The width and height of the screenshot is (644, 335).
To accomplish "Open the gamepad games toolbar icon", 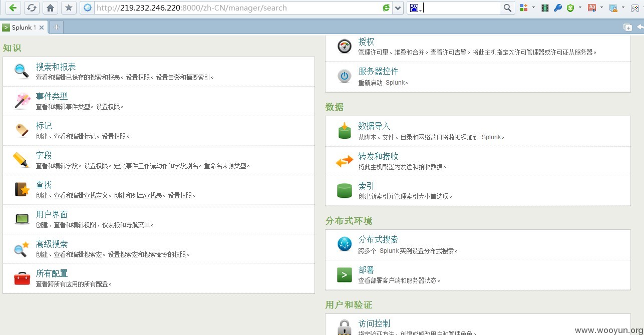I will tap(634, 8).
